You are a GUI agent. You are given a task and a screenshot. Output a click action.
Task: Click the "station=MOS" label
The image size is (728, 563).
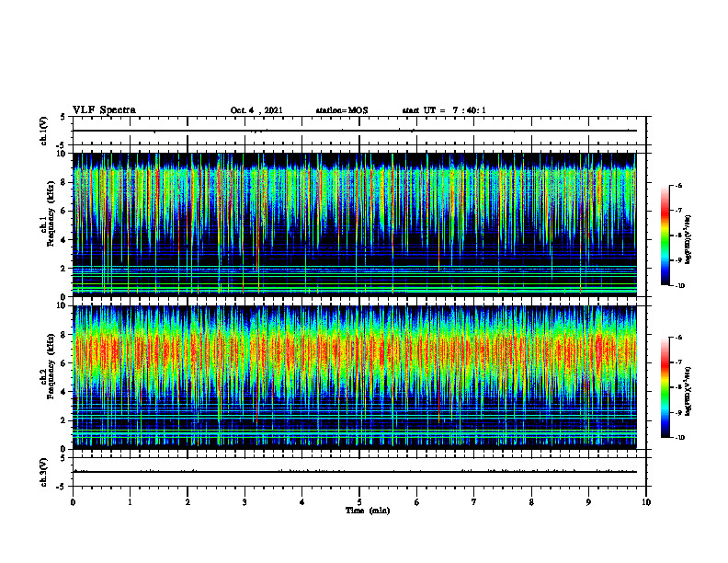click(x=342, y=110)
